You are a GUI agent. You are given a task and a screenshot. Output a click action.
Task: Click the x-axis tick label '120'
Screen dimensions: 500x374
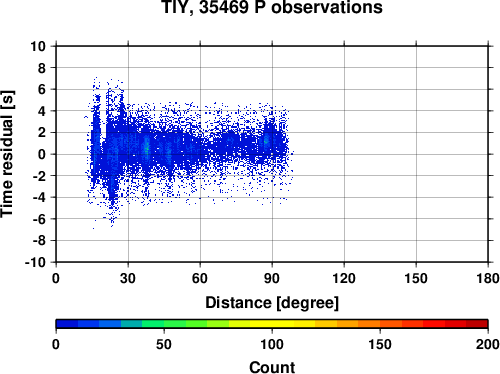click(x=344, y=278)
